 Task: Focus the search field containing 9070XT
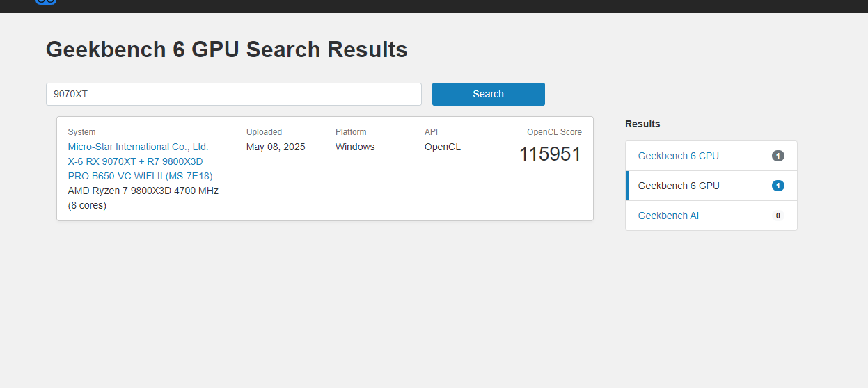pos(234,94)
